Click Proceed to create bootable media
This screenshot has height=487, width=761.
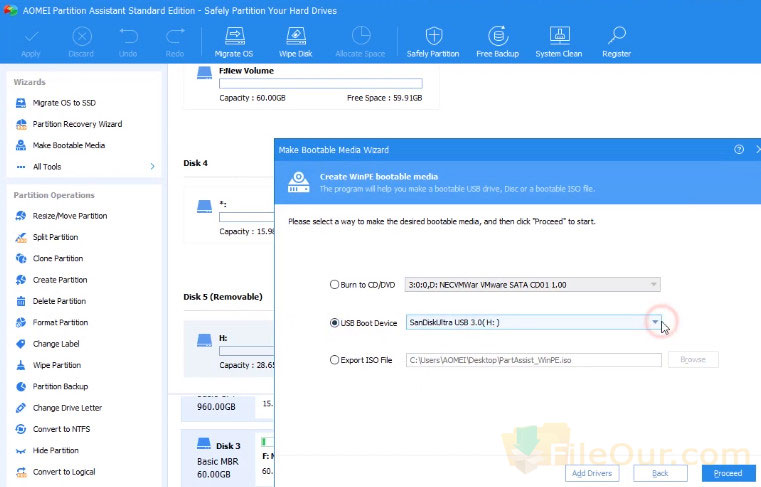tap(728, 473)
